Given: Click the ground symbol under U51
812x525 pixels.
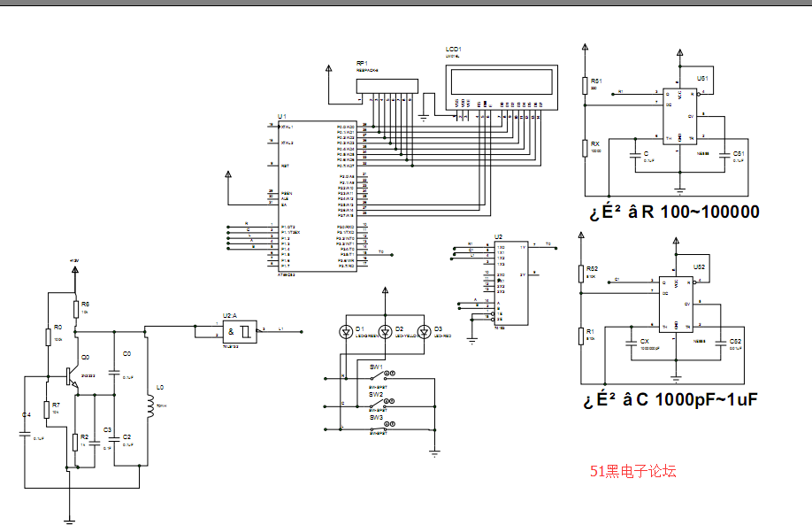Looking at the screenshot, I should tap(680, 191).
